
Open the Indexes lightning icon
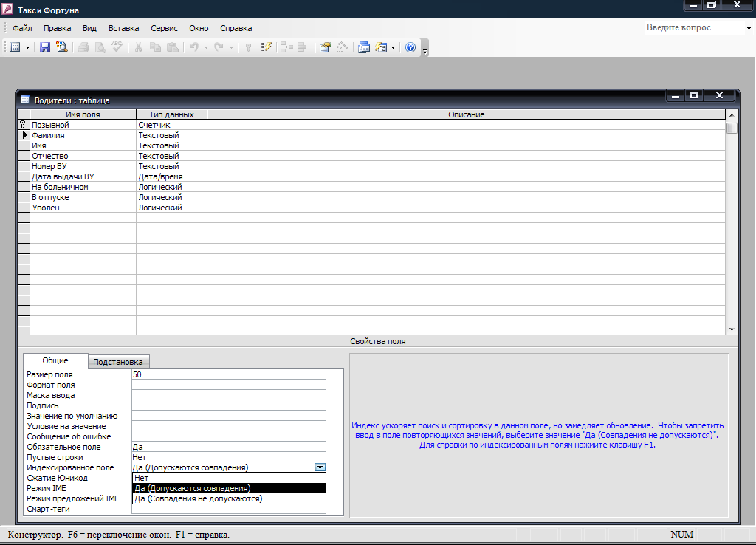click(x=266, y=47)
